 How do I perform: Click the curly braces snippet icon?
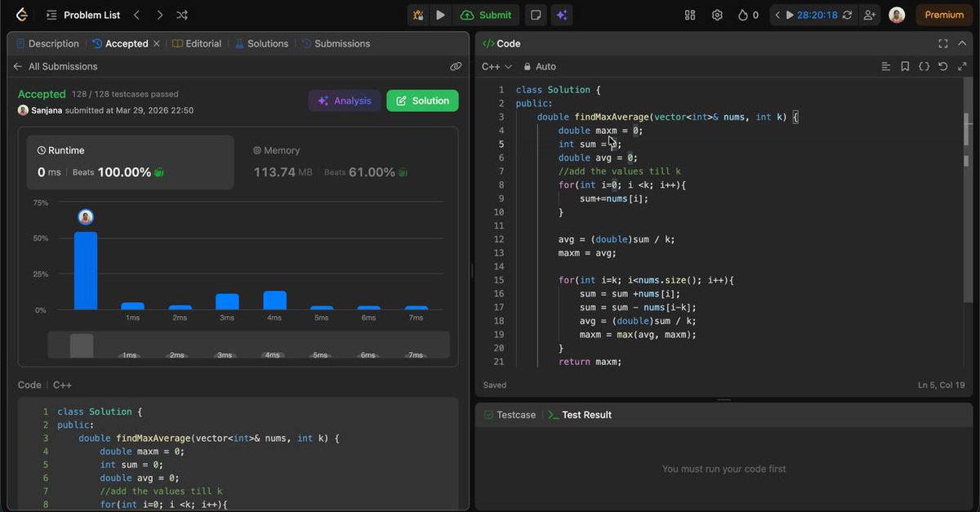(x=924, y=66)
